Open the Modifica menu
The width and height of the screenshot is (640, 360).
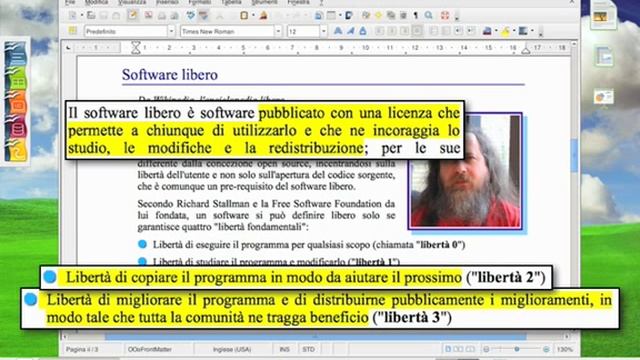(x=96, y=2)
